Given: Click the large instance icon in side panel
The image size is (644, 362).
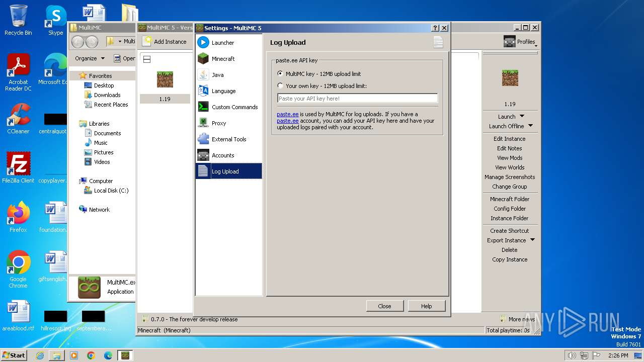Looking at the screenshot, I should click(510, 77).
